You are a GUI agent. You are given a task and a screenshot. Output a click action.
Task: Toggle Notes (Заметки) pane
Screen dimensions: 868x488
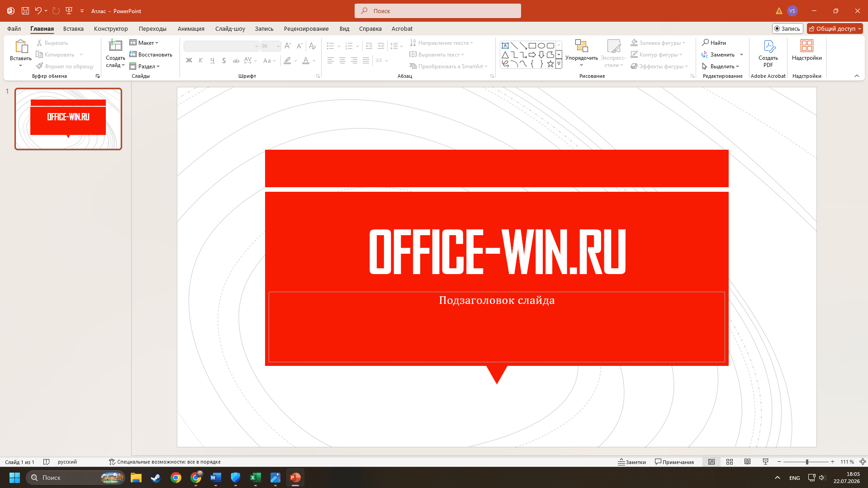point(632,462)
